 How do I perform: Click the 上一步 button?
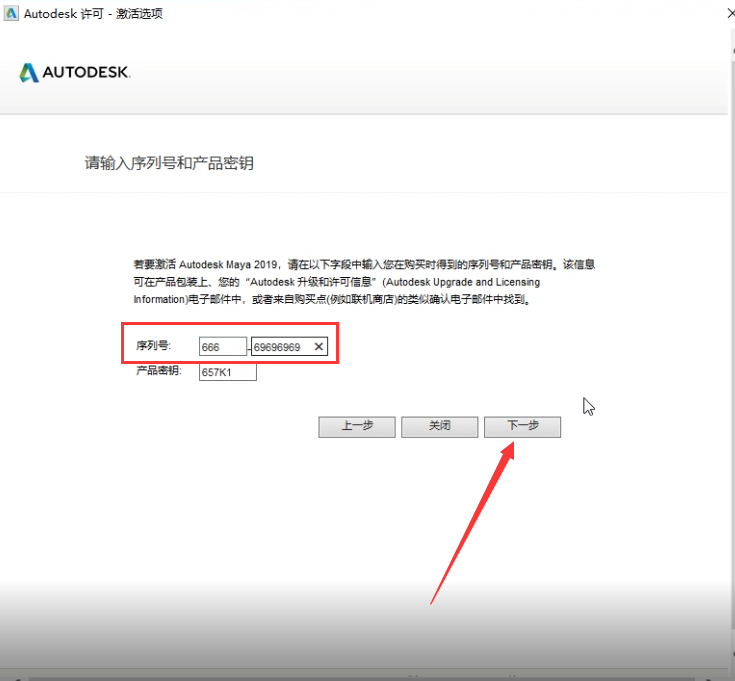click(357, 427)
